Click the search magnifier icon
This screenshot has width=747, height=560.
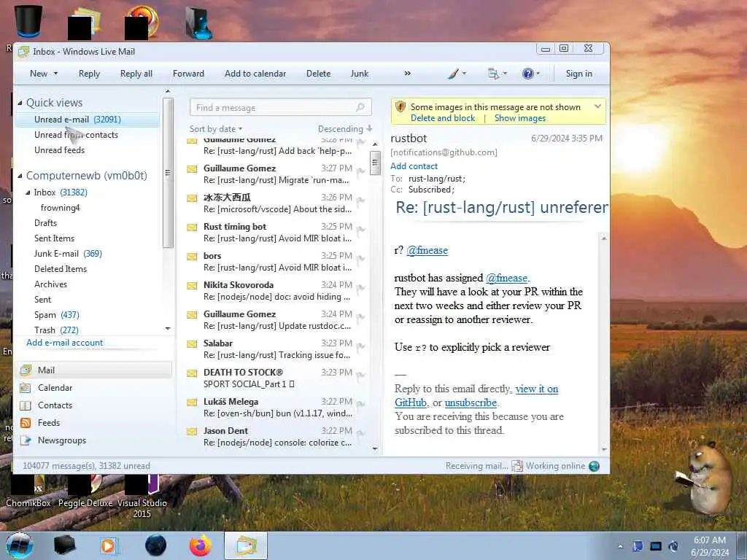(360, 107)
